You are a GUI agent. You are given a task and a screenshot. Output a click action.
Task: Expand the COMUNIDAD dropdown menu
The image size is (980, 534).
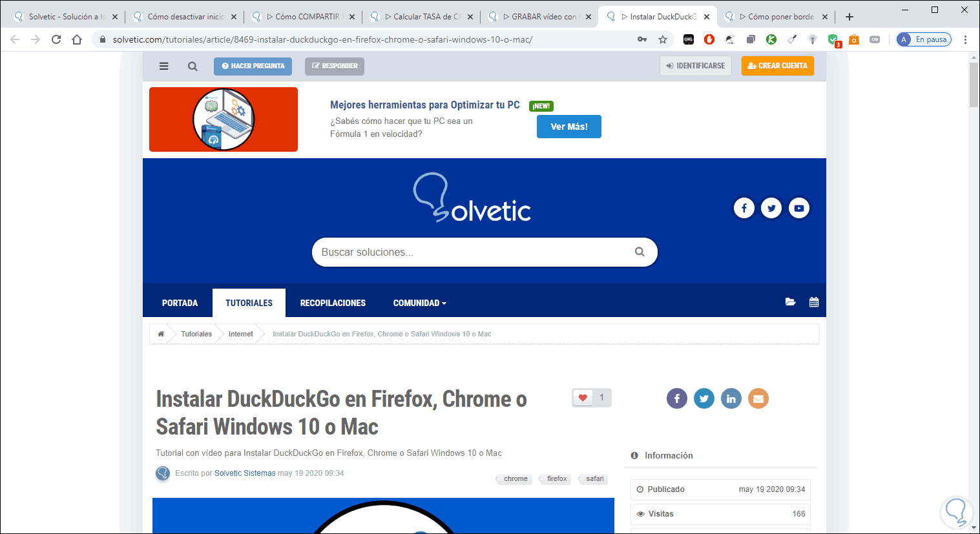pyautogui.click(x=420, y=303)
